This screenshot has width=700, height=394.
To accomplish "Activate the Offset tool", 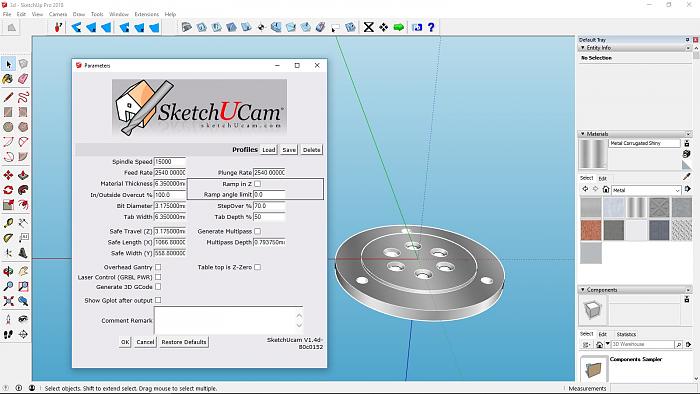I will [23, 205].
